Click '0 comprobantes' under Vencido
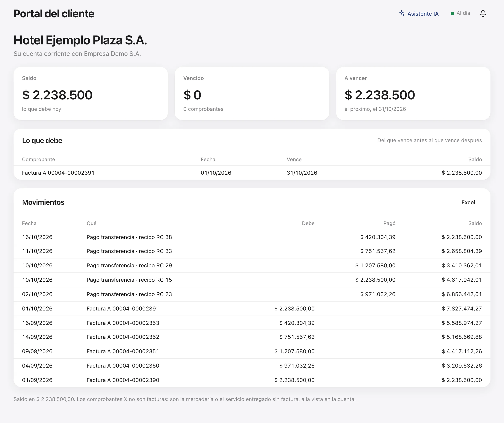 pyautogui.click(x=203, y=109)
